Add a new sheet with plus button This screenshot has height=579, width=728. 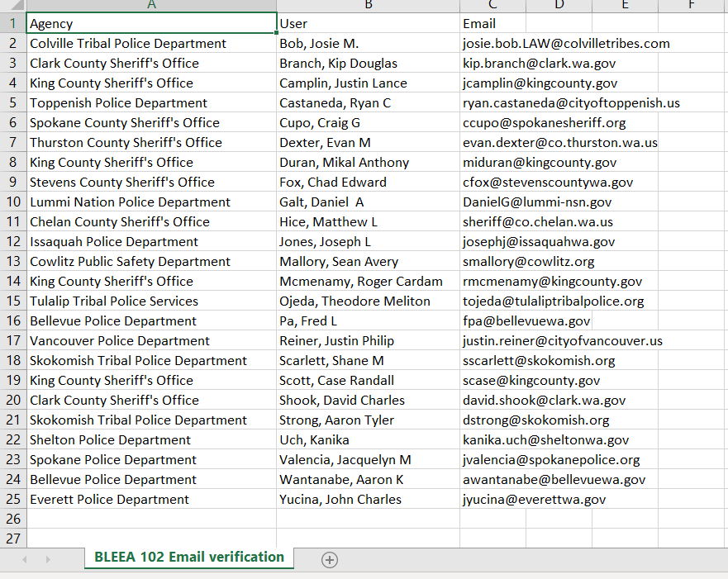(330, 560)
